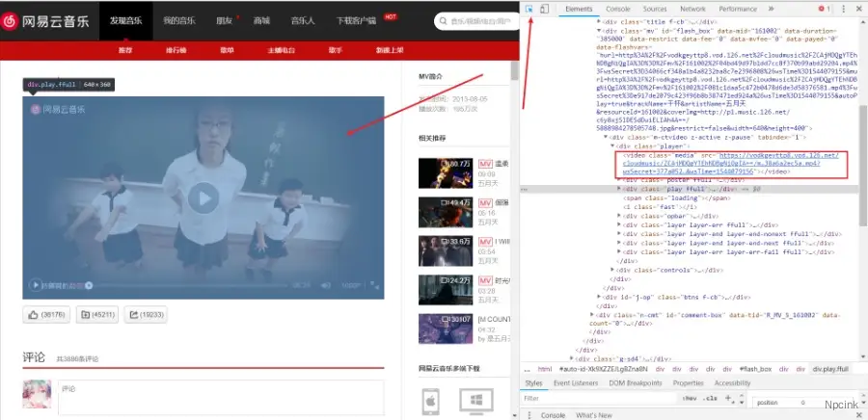The width and height of the screenshot is (868, 420).
Task: Open the Event Listeners sidebar tab
Action: click(x=576, y=383)
